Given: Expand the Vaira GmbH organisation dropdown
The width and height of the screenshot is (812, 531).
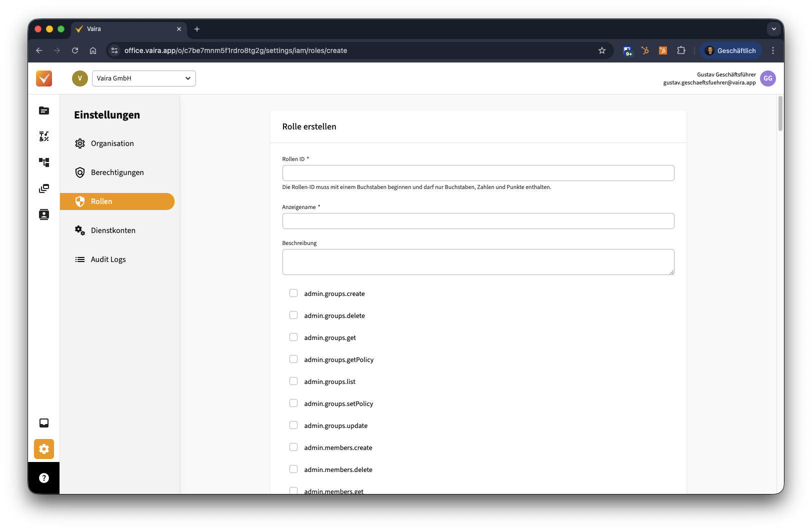Looking at the screenshot, I should point(144,78).
